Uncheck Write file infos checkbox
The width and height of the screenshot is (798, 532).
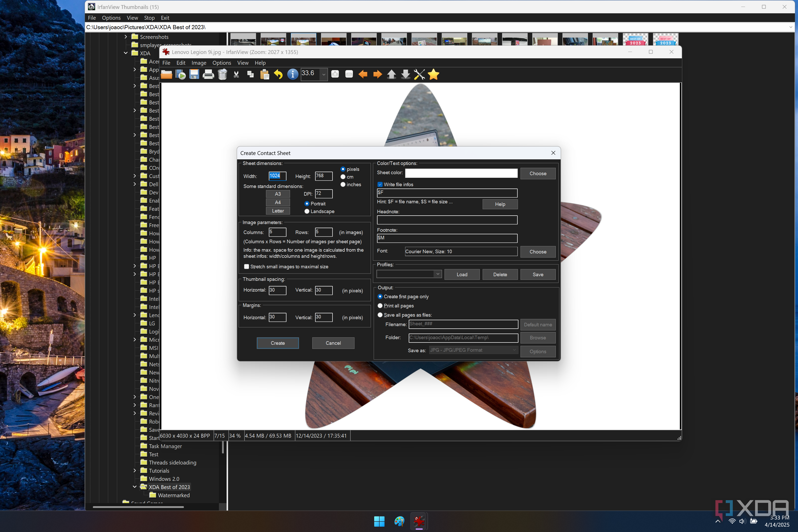tap(380, 185)
